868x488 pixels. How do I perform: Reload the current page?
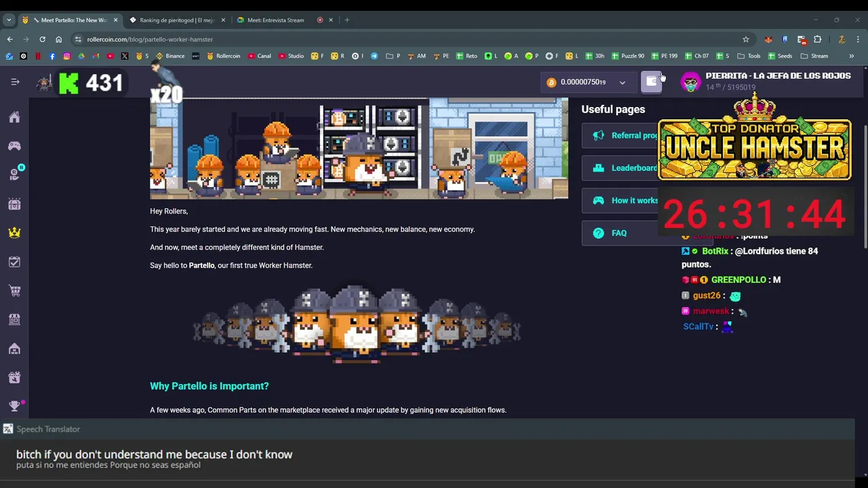pos(42,39)
